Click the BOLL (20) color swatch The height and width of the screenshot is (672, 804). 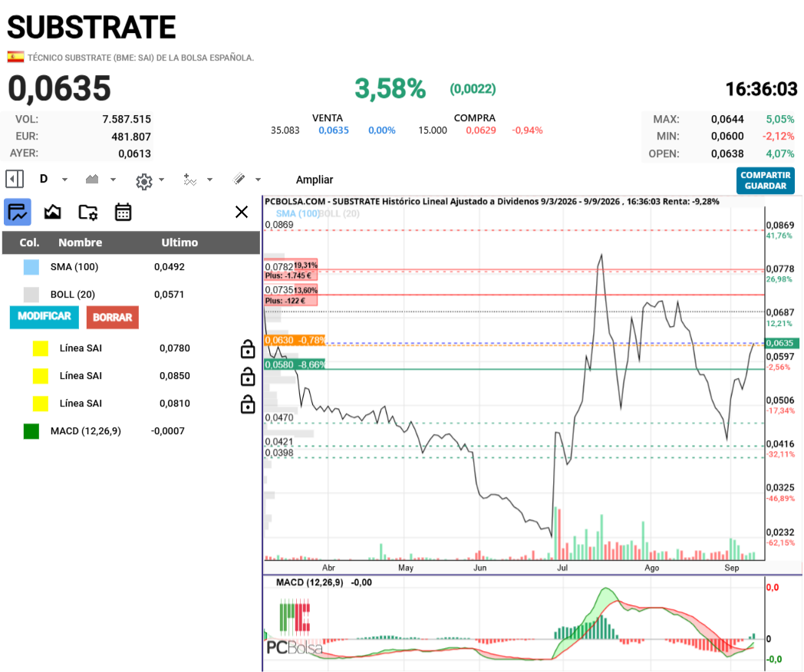pyautogui.click(x=31, y=295)
